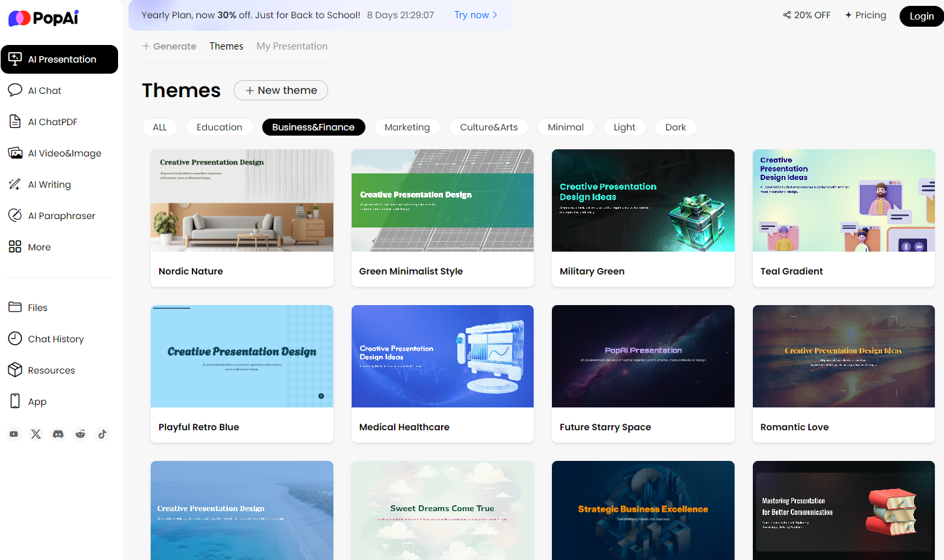The width and height of the screenshot is (944, 560).
Task: Expand the More sidebar section
Action: click(39, 247)
